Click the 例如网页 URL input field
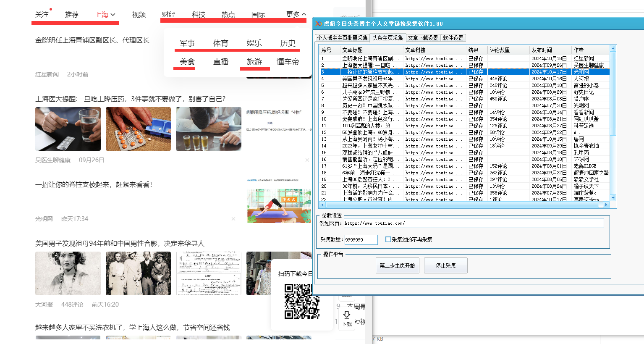The image size is (644, 344). pos(474,223)
